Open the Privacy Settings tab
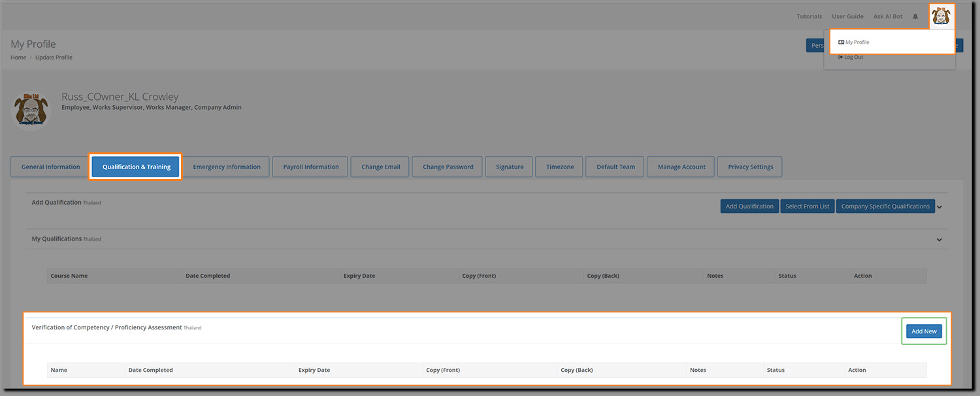This screenshot has width=980, height=396. (750, 167)
